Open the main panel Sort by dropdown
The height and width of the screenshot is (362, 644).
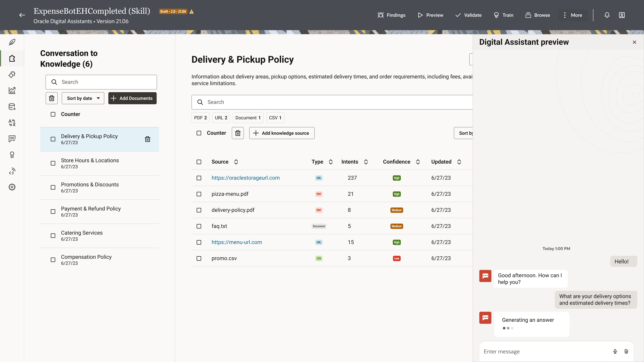[464, 133]
